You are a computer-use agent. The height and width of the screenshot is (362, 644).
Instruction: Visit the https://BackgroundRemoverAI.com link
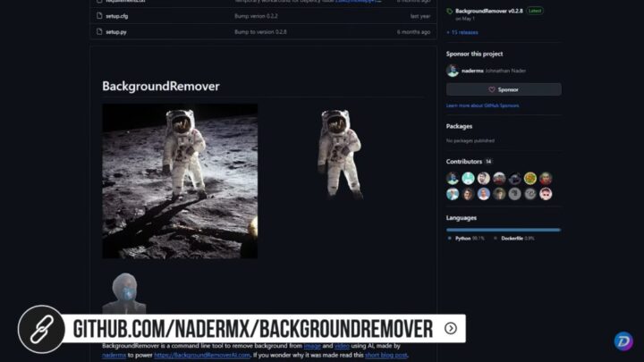[202, 355]
